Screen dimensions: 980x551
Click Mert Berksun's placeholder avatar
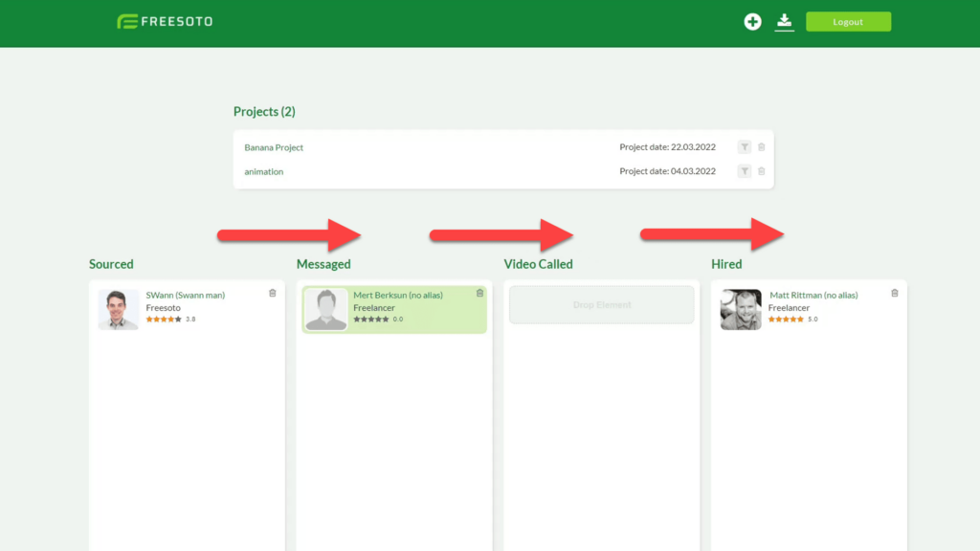click(x=325, y=309)
